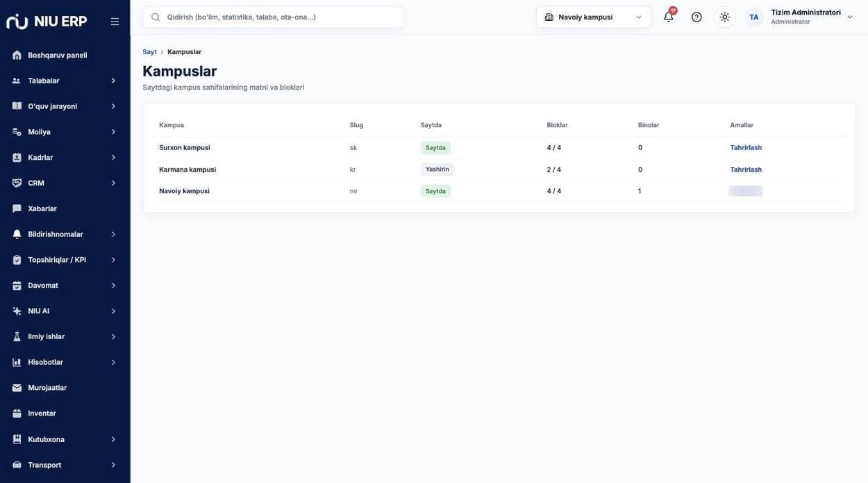Click the Ilmiy ishlar flask icon

(17, 336)
